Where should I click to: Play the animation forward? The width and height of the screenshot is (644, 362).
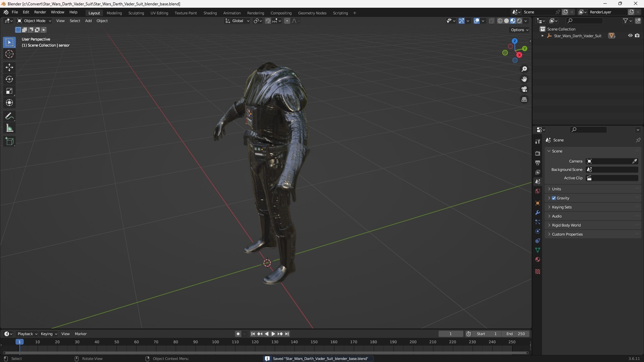point(273,334)
